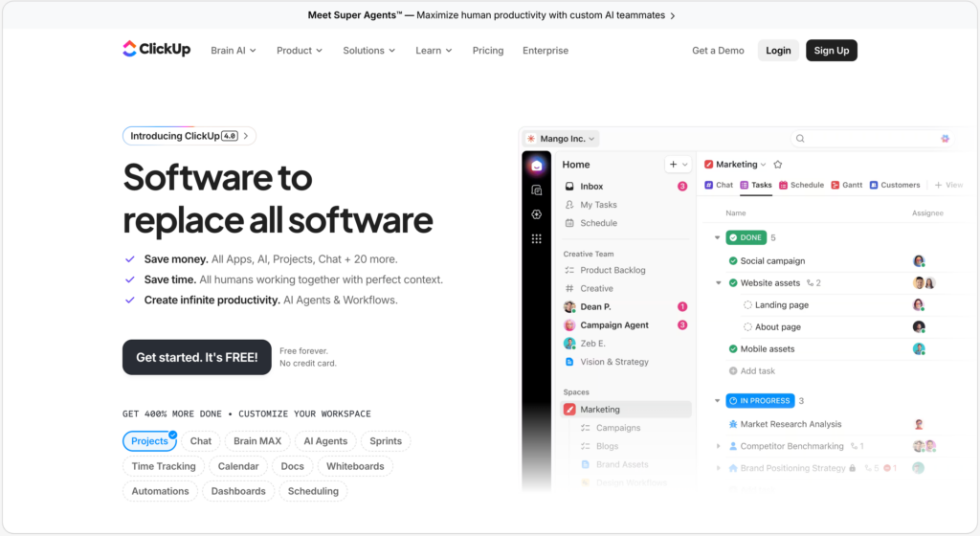Image resolution: width=980 pixels, height=536 pixels.
Task: Open the Mango Inc. workspace switcher
Action: (561, 139)
